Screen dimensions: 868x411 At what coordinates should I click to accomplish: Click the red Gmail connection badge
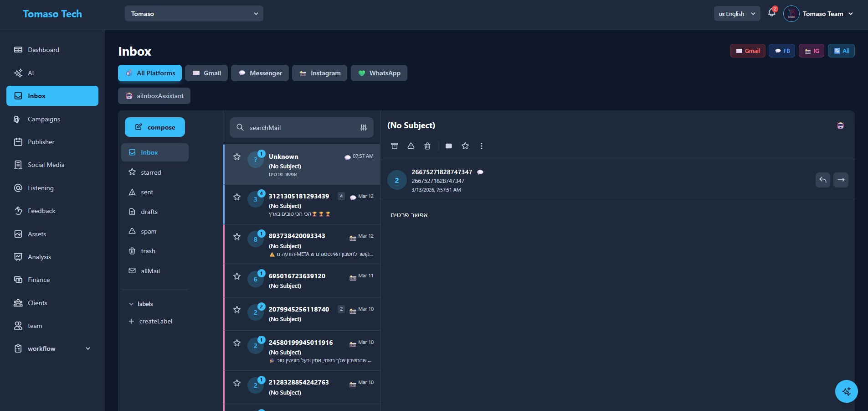point(747,51)
